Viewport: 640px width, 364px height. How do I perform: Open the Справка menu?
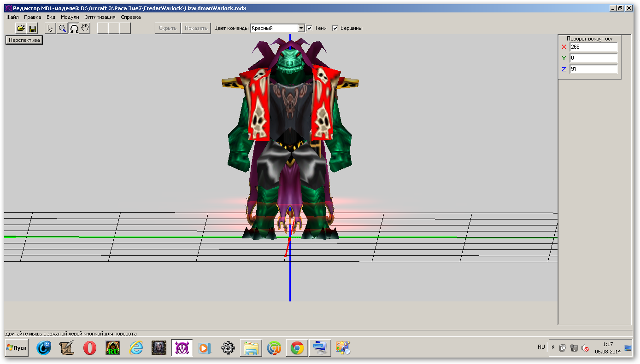point(131,17)
